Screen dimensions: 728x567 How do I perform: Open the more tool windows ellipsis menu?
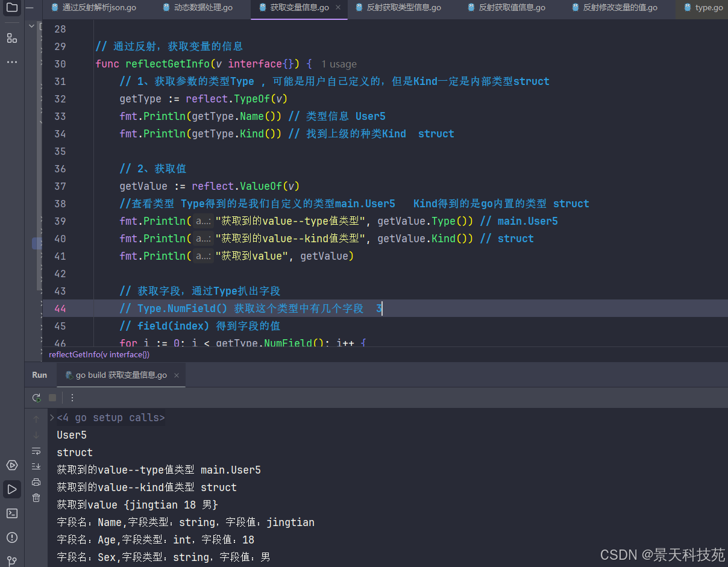tap(11, 62)
